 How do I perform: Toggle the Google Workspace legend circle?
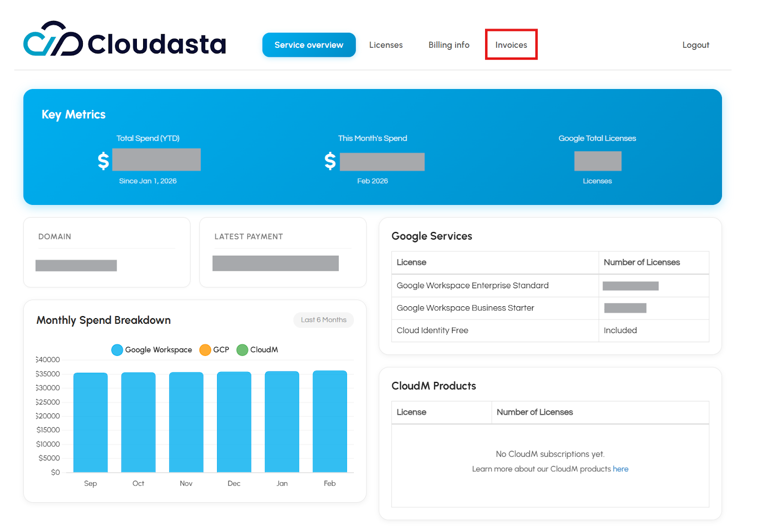(117, 350)
